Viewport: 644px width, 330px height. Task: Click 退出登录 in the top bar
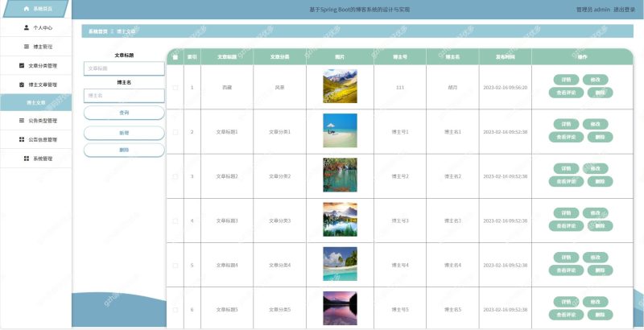pyautogui.click(x=624, y=10)
